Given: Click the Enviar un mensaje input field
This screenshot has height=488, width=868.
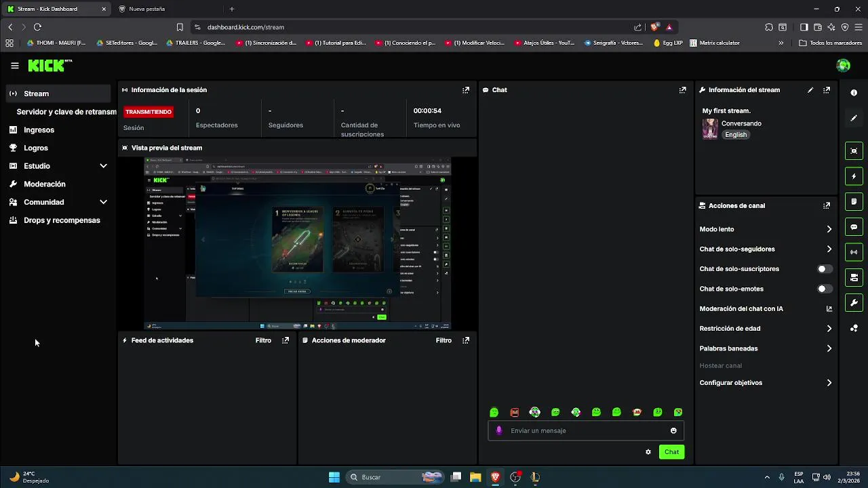Looking at the screenshot, I should pyautogui.click(x=586, y=430).
